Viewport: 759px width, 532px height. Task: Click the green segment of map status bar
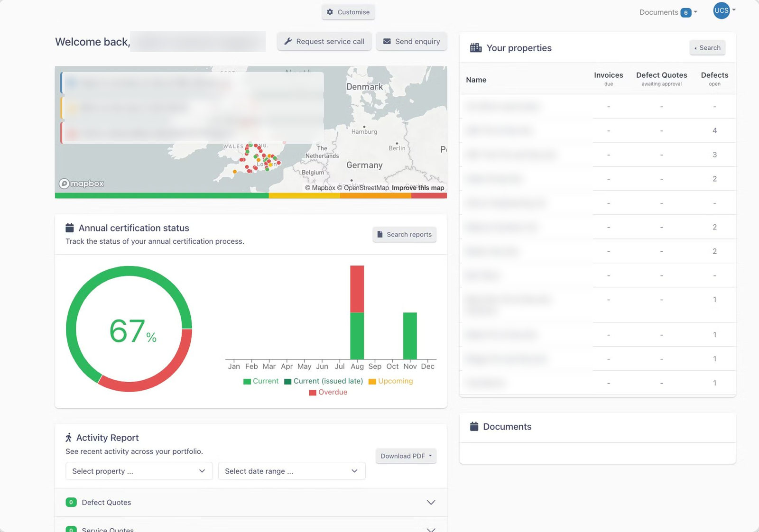pyautogui.click(x=162, y=196)
